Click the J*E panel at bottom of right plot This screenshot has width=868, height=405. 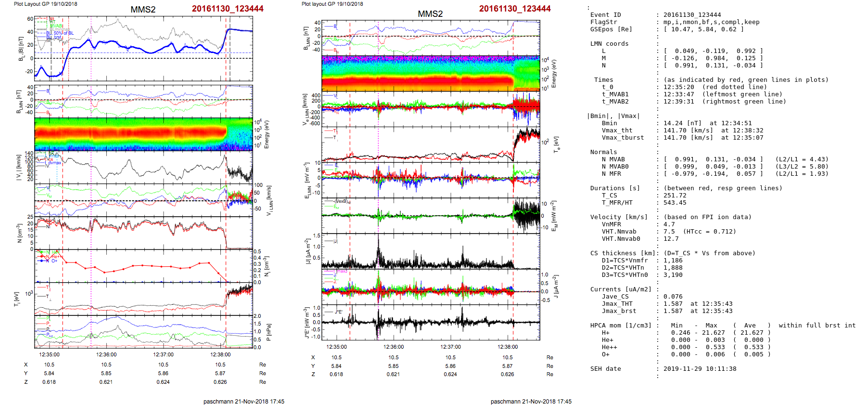(431, 323)
